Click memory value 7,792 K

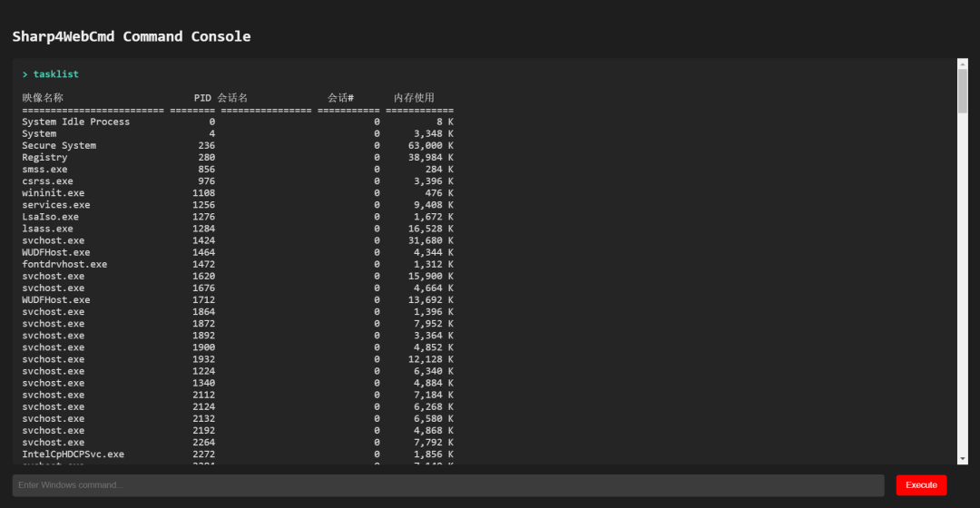[434, 443]
